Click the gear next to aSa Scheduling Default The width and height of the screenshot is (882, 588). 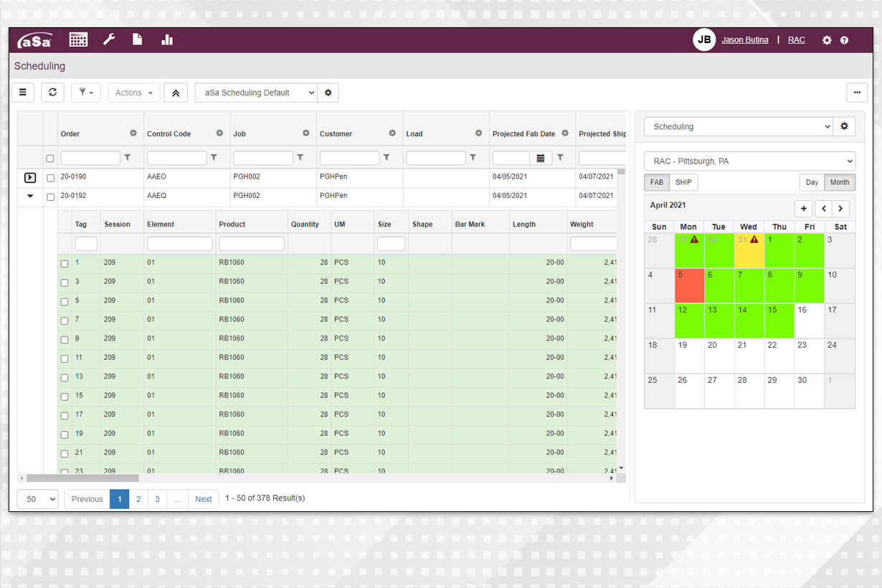328,92
